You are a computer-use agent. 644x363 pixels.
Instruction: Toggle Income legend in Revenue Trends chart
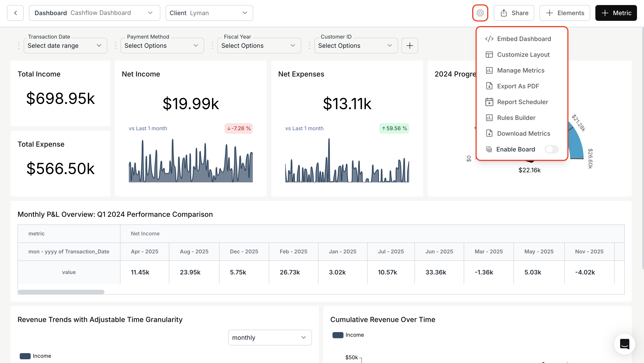coord(35,356)
